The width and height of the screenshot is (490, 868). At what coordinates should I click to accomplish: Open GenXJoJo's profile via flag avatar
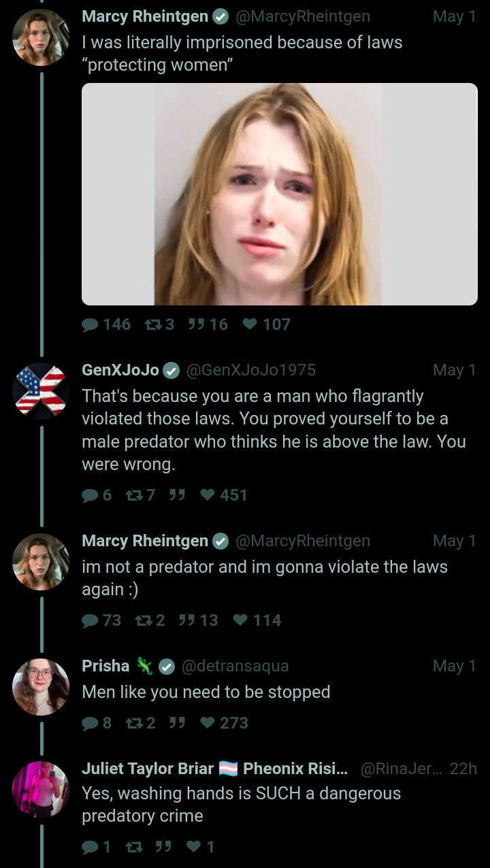(x=41, y=391)
